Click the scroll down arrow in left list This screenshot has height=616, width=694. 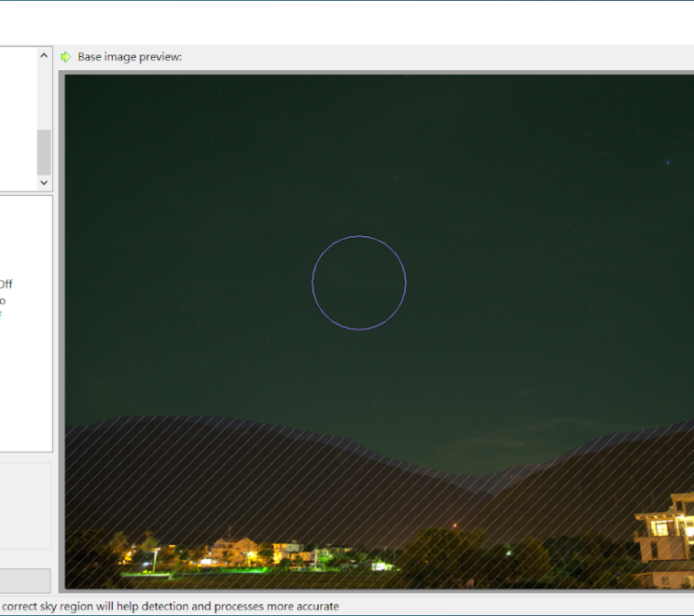coord(44,182)
